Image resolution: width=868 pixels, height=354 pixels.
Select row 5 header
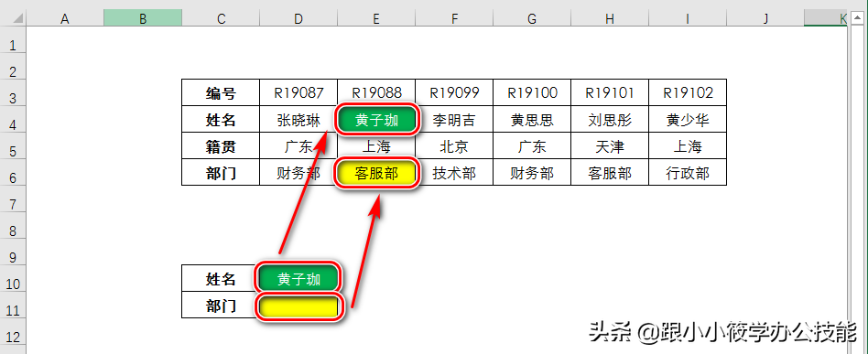(13, 145)
